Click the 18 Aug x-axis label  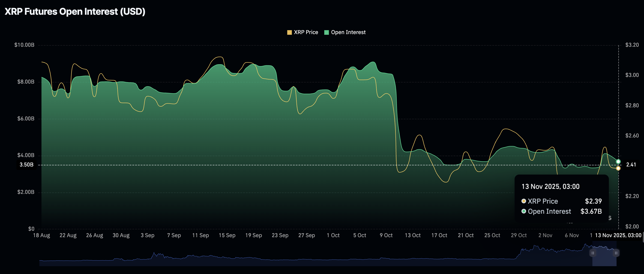tap(42, 235)
